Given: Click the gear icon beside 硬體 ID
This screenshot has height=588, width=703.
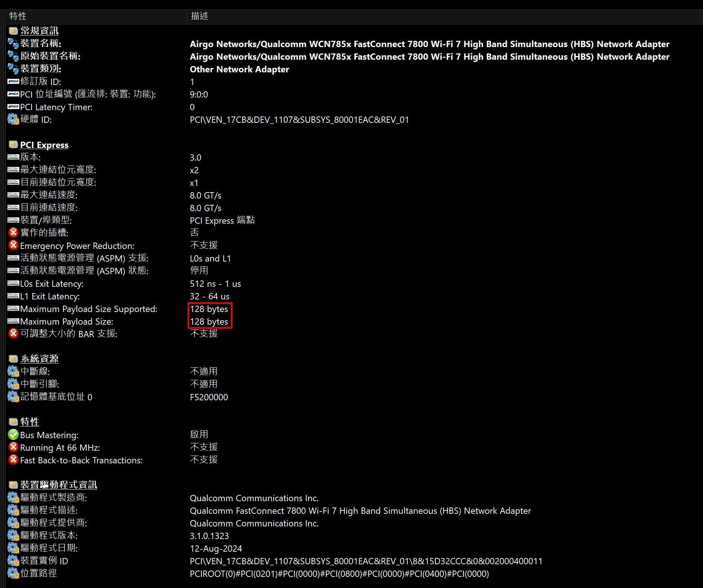Looking at the screenshot, I should click(13, 119).
